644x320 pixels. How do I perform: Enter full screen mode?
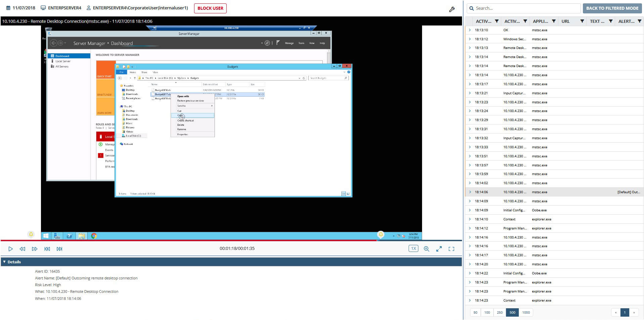click(451, 249)
